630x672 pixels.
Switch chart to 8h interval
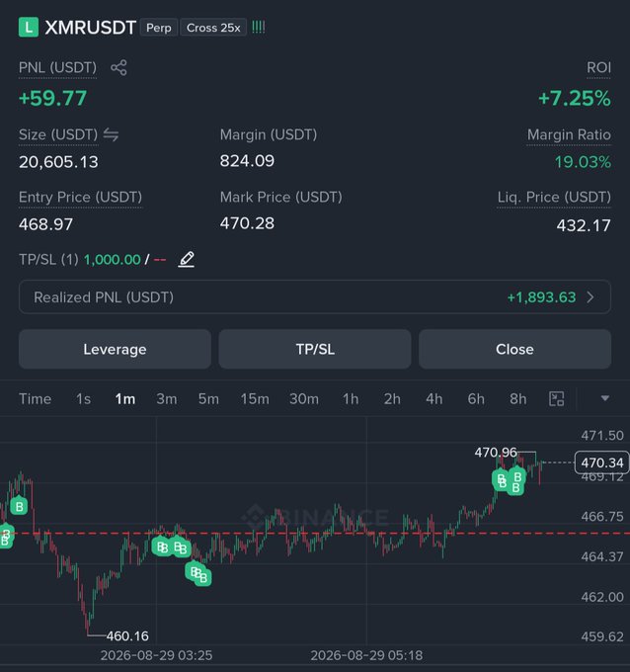(517, 399)
